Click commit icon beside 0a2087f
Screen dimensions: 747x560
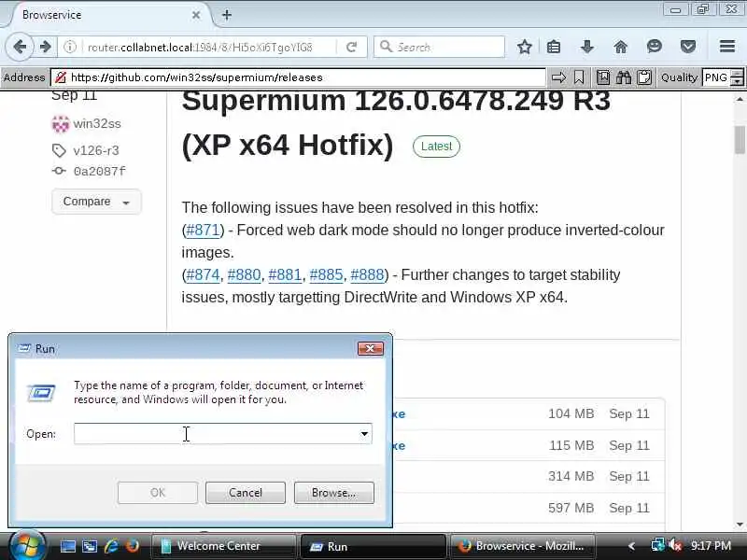pos(59,171)
